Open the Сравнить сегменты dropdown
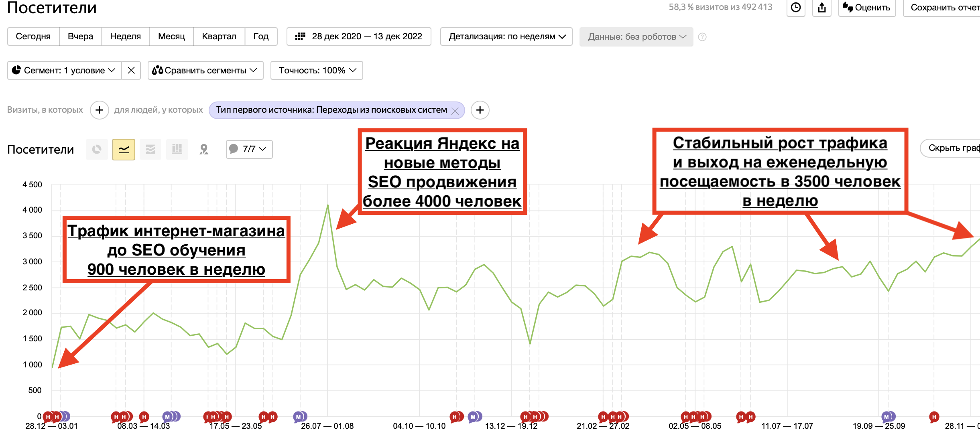The image size is (980, 444). coord(205,71)
